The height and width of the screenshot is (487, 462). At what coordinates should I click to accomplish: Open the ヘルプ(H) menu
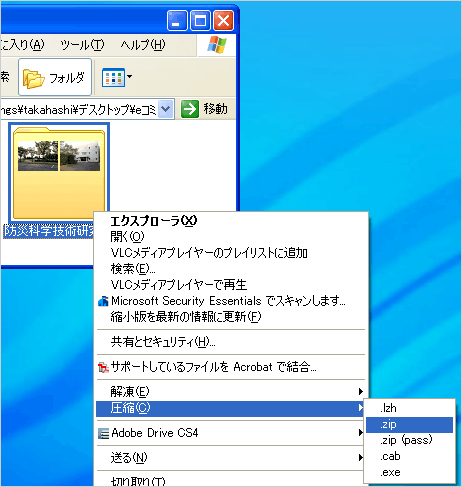pos(143,45)
